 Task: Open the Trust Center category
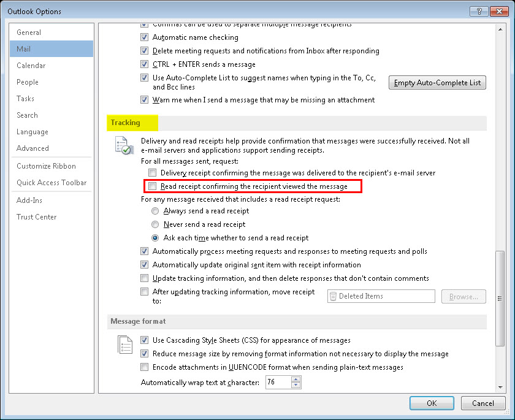[51, 216]
